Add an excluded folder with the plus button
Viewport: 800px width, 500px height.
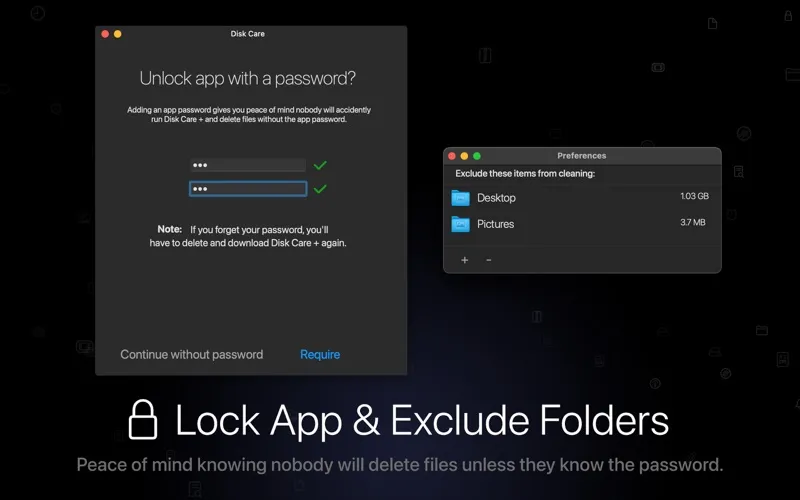point(465,260)
